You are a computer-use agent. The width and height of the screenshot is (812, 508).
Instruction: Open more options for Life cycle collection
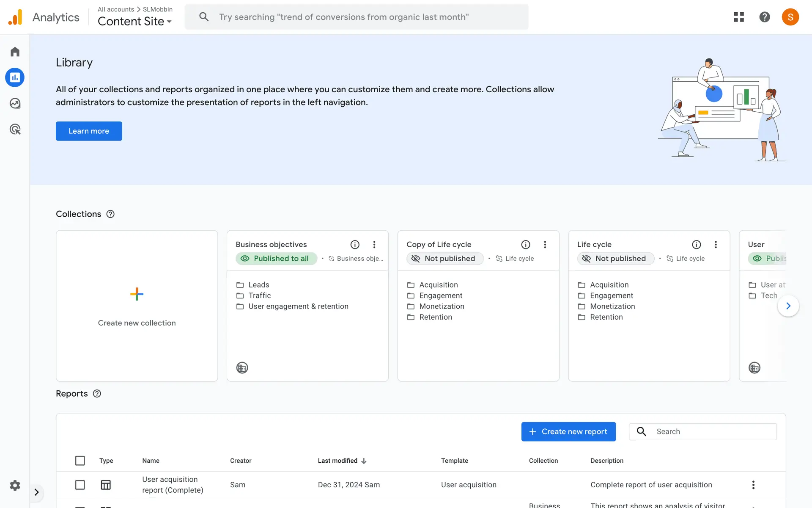pos(716,244)
